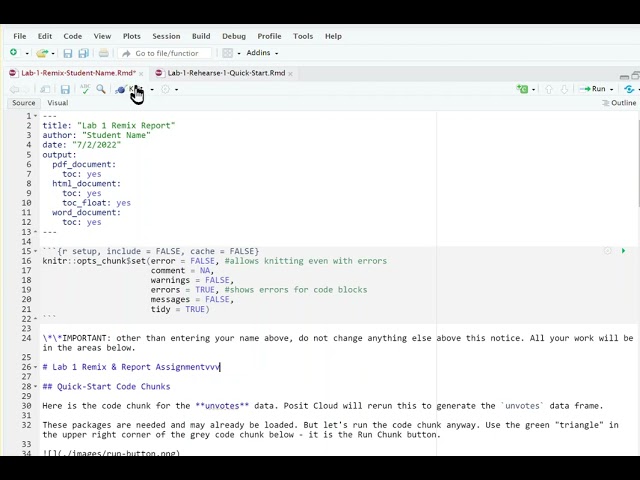Save the current Rmd document
The height and width of the screenshot is (480, 640).
(65, 89)
